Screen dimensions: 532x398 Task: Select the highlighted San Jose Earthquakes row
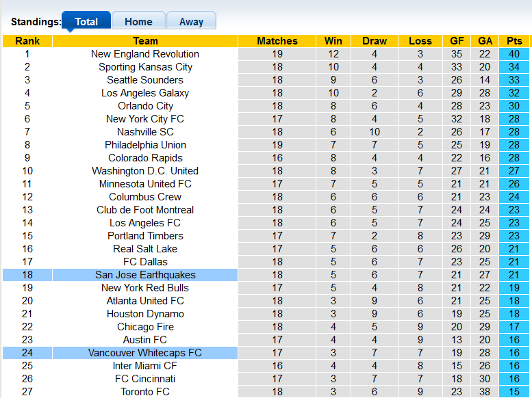click(145, 275)
